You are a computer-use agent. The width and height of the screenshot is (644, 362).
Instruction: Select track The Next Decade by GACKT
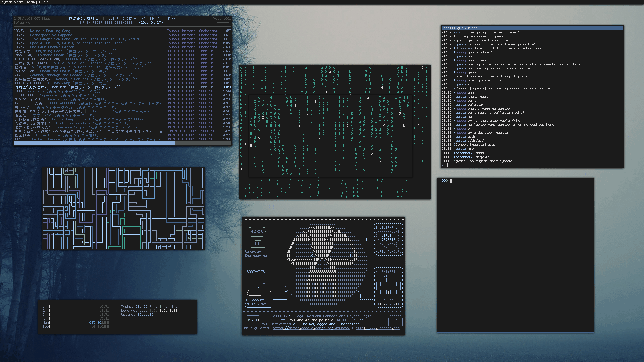(x=45, y=139)
